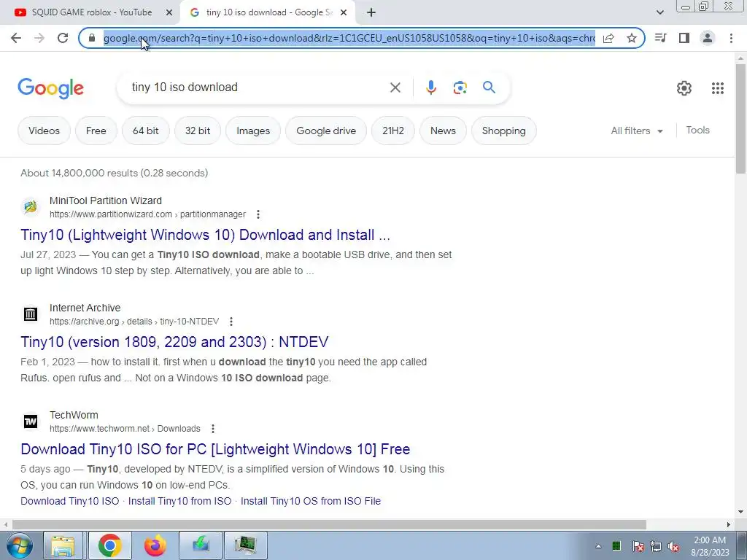Expand the All filters dropdown

point(637,131)
